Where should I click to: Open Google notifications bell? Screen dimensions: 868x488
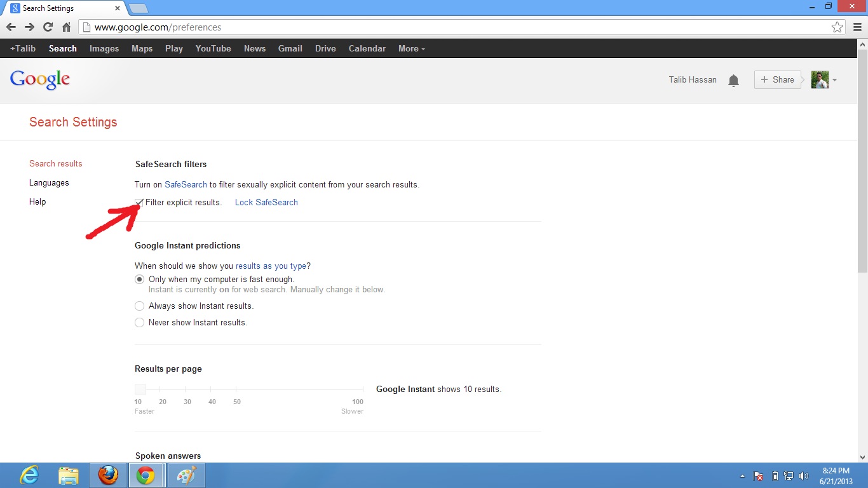pos(733,80)
